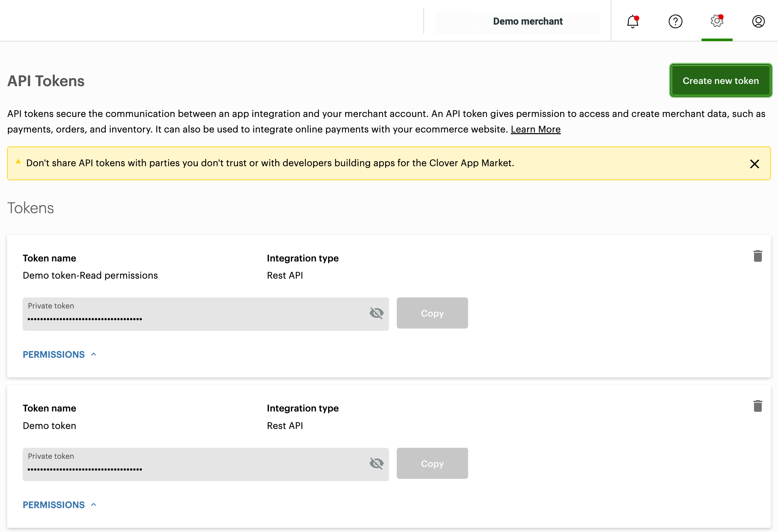Screen dimensions: 778x532
Task: Open the notifications bell icon
Action: (x=632, y=21)
